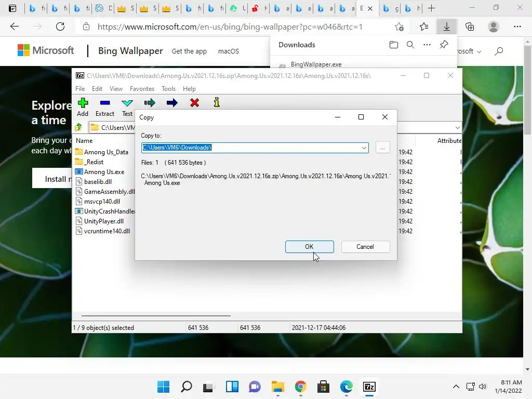Close the currently active Edge tab
Image resolution: width=532 pixels, height=399 pixels.
pos(370,8)
